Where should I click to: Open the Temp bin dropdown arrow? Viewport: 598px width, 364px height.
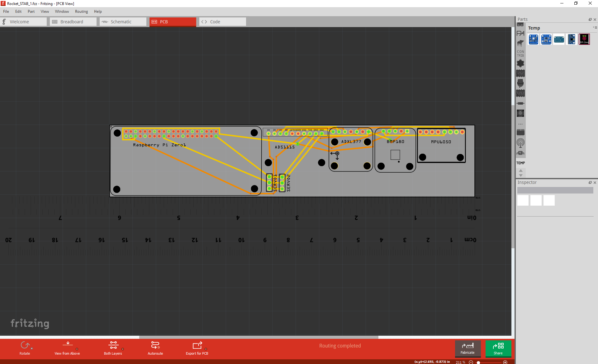coord(594,27)
